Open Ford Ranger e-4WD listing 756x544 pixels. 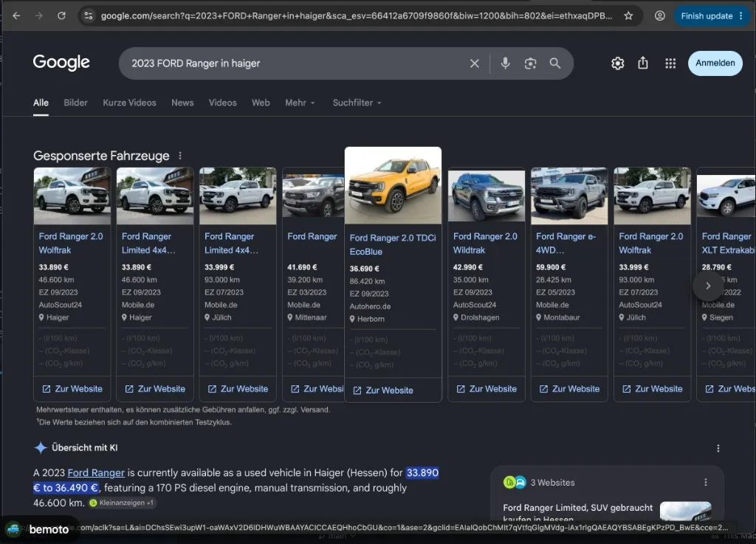(x=566, y=244)
